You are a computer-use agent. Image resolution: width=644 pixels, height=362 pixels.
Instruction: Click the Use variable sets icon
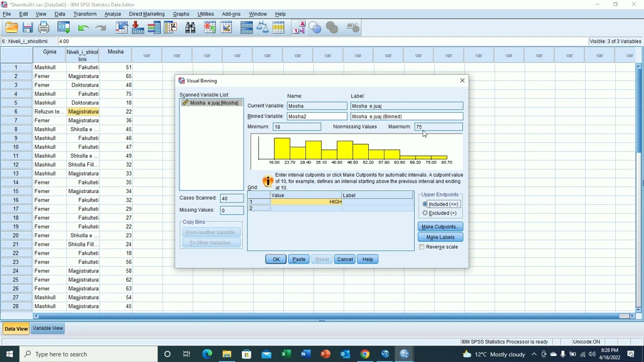pyautogui.click(x=315, y=28)
